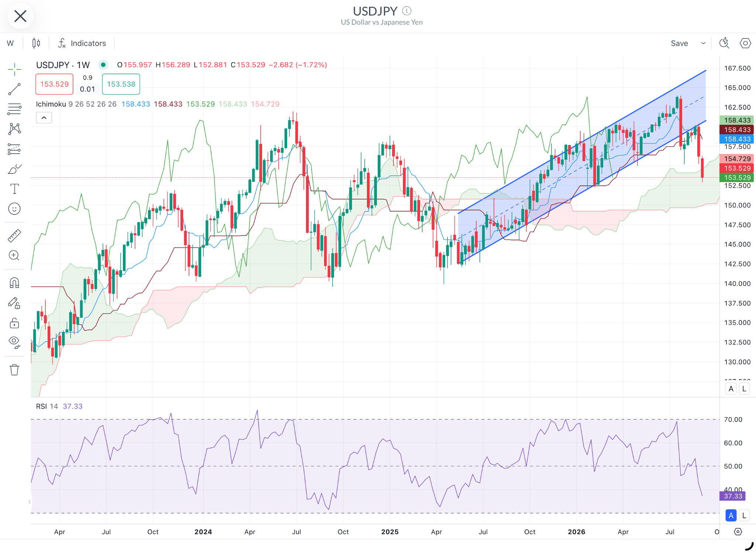Image resolution: width=756 pixels, height=553 pixels.
Task: Select the forecasting and measurement tool
Action: [x=14, y=149]
